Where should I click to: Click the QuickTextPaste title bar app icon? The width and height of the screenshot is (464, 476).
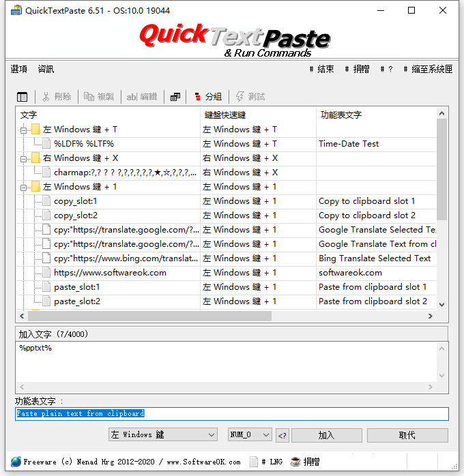(16, 10)
